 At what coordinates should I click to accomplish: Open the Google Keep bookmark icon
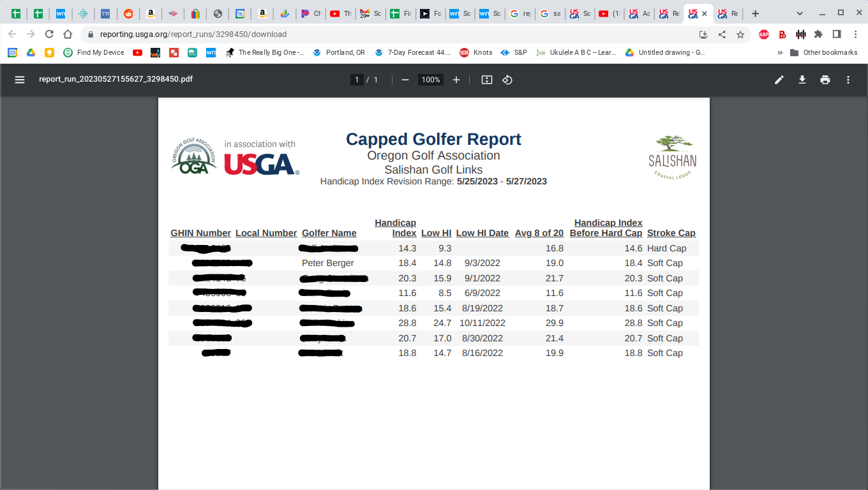(49, 53)
